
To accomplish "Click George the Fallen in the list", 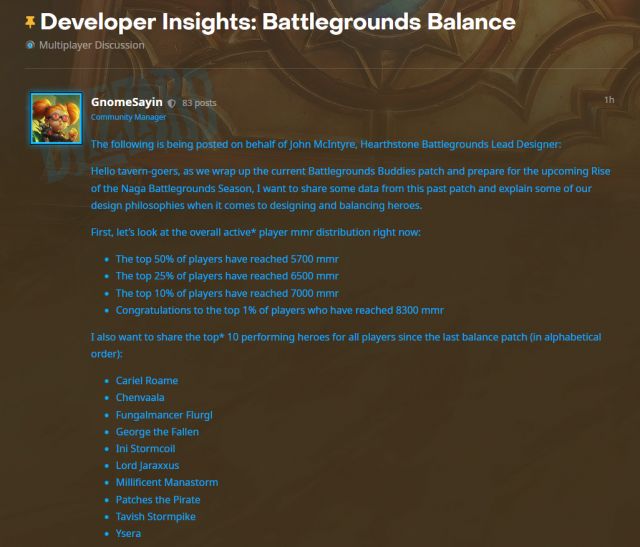I will 157,432.
